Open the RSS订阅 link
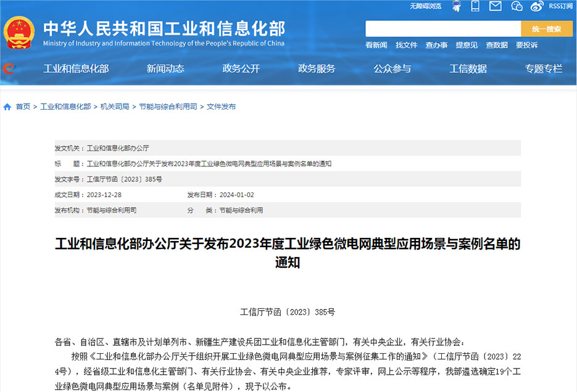The image size is (577, 392). click(x=560, y=6)
